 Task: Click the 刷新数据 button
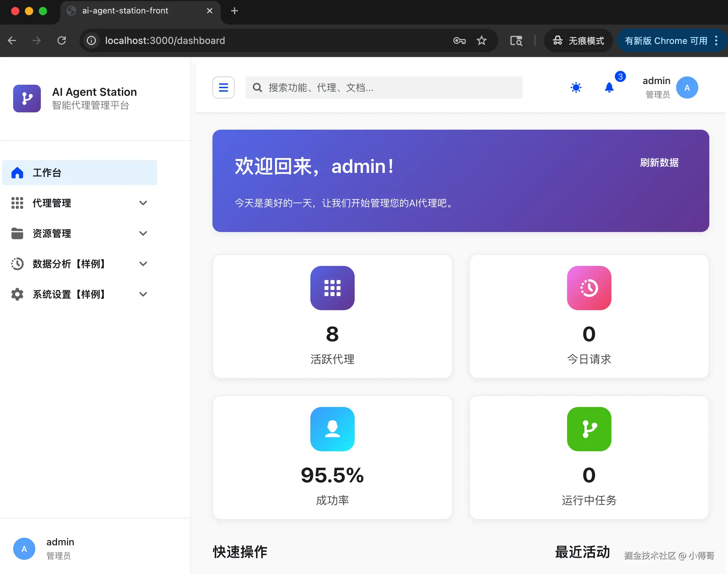(659, 163)
